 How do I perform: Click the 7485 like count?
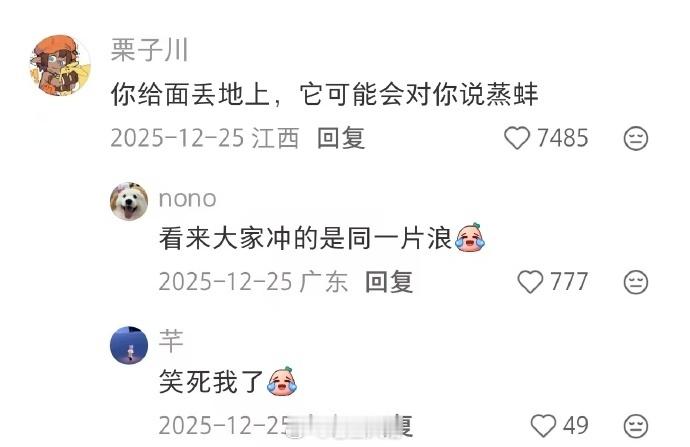[562, 138]
